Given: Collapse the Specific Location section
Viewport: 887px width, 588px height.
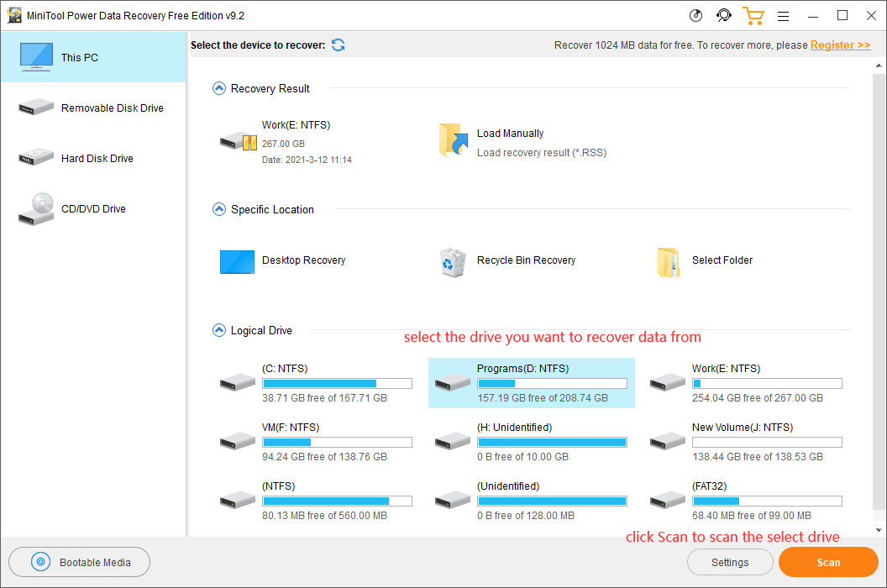Looking at the screenshot, I should tap(218, 209).
